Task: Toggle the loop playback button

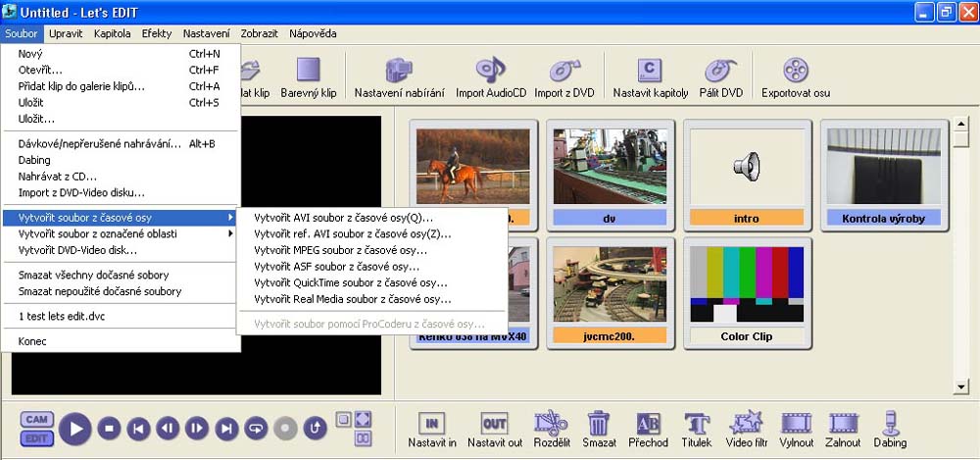Action: pos(256,428)
